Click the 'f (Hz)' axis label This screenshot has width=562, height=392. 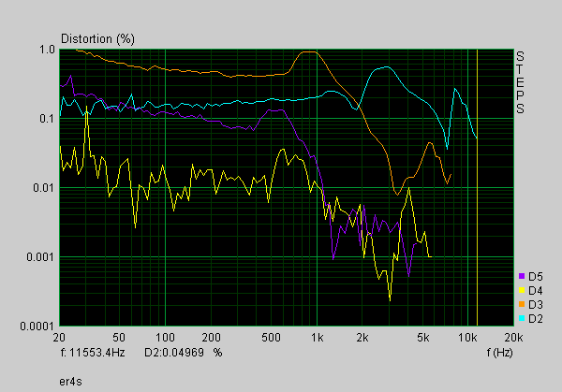pyautogui.click(x=499, y=353)
